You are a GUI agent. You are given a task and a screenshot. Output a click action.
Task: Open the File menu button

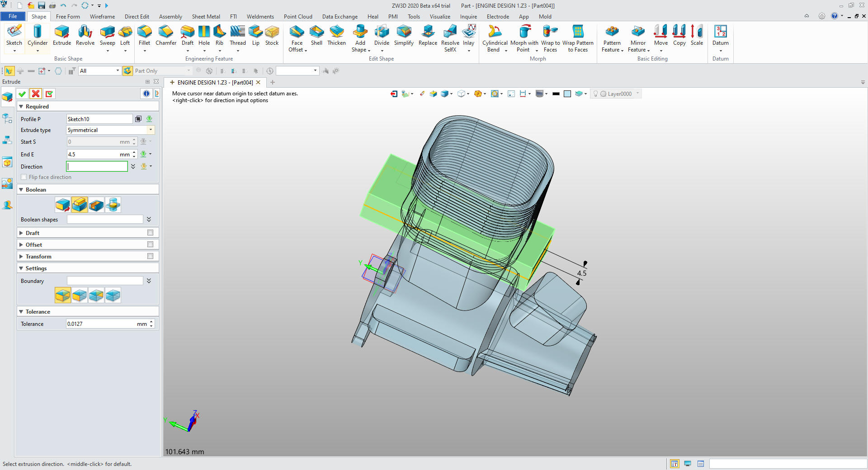point(13,16)
